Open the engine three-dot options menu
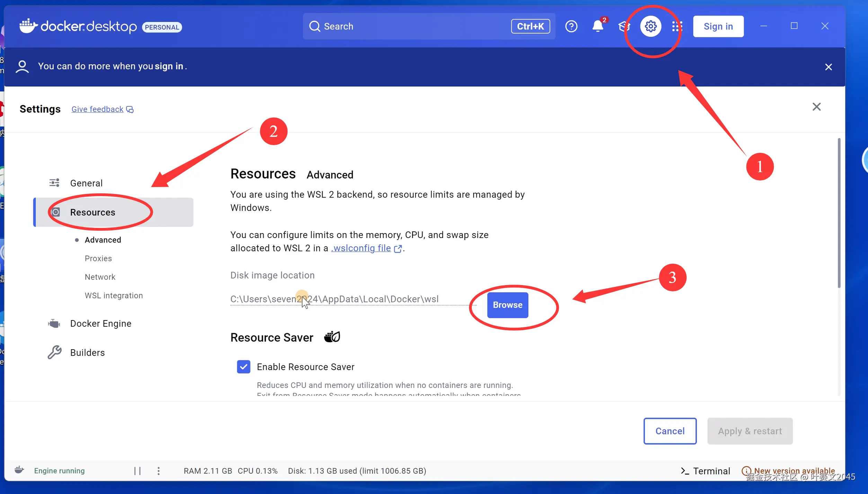Viewport: 868px width, 494px height. [158, 471]
